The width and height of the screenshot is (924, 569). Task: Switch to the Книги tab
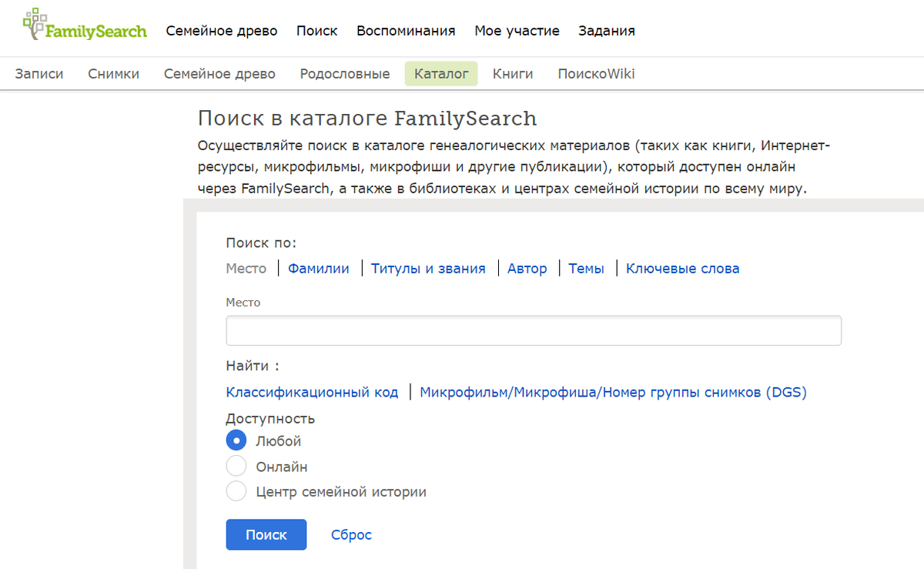coord(513,73)
